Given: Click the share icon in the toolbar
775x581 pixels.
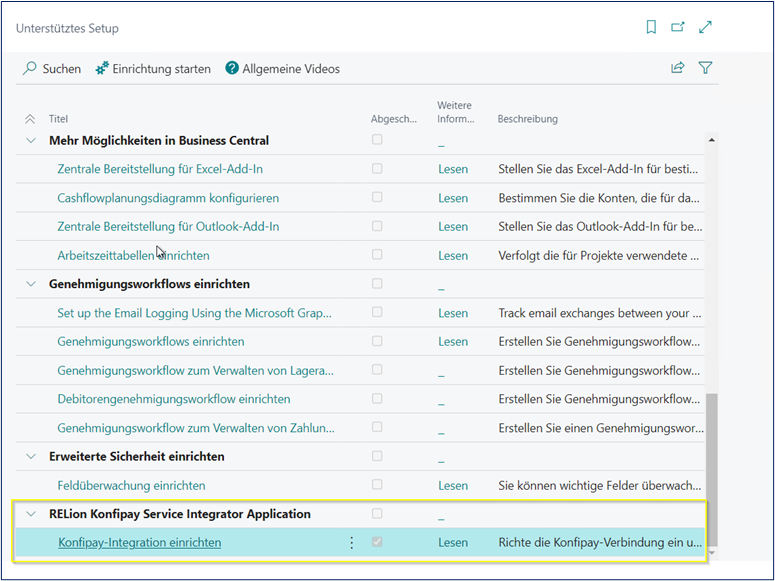Looking at the screenshot, I should 678,68.
